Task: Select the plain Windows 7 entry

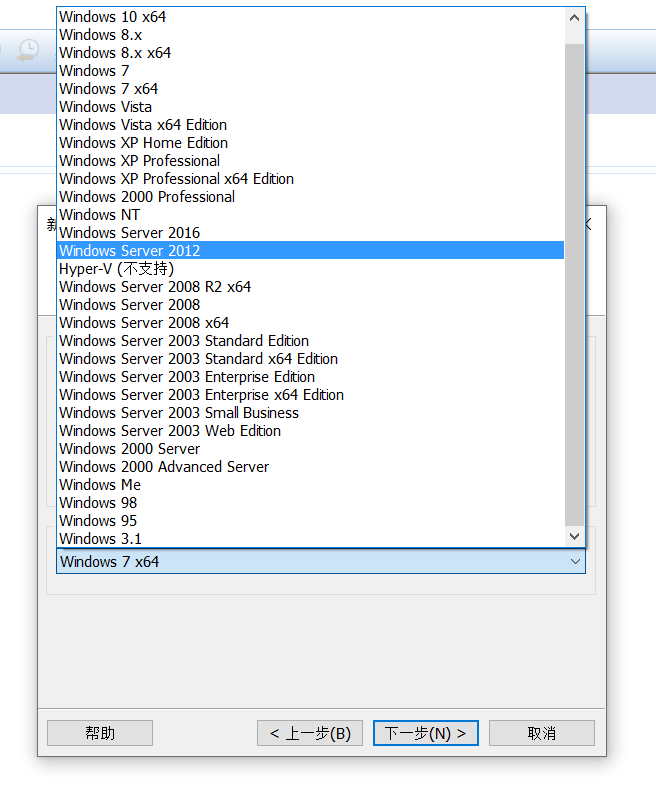Action: point(310,71)
